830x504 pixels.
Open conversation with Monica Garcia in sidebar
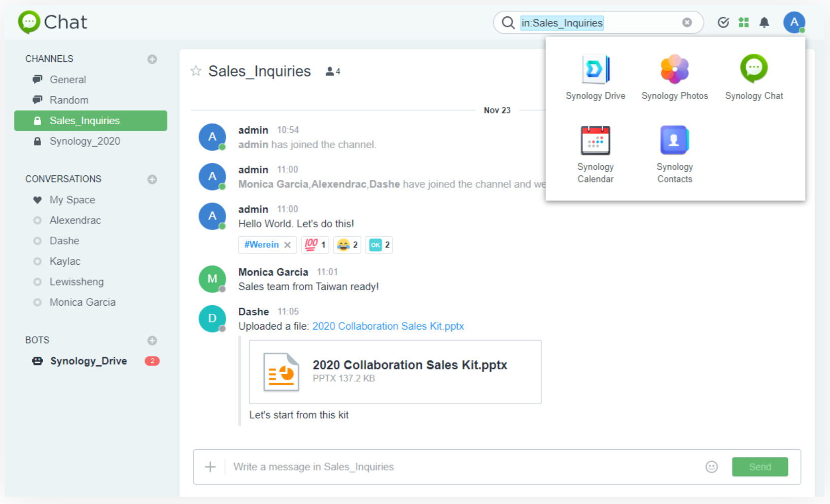(x=91, y=302)
